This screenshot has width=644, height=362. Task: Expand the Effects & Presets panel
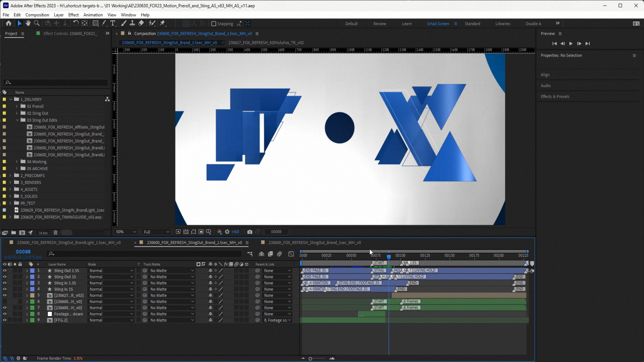pyautogui.click(x=555, y=97)
